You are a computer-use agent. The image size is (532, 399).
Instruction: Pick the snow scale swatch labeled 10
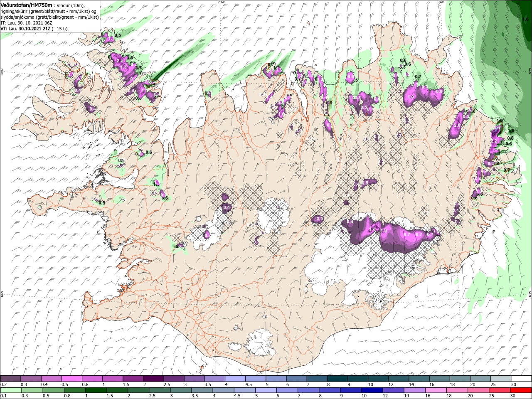coord(378,379)
